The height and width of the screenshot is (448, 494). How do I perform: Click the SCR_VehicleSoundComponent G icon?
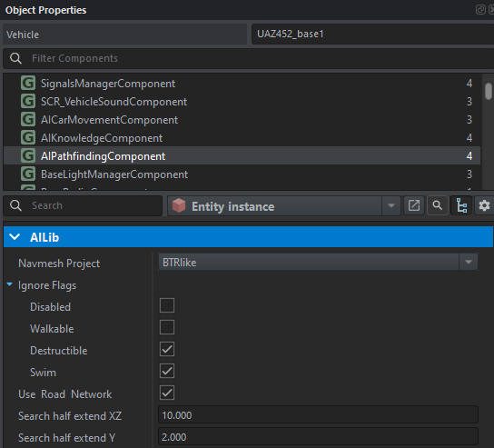28,102
